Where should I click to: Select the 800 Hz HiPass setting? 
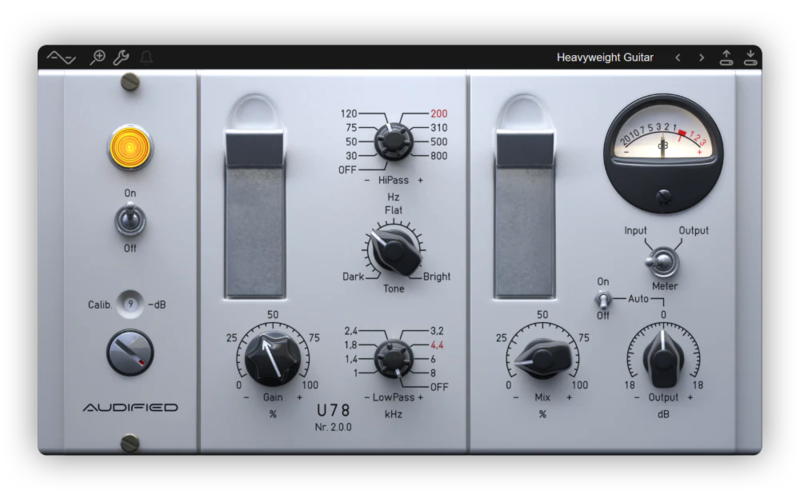439,156
